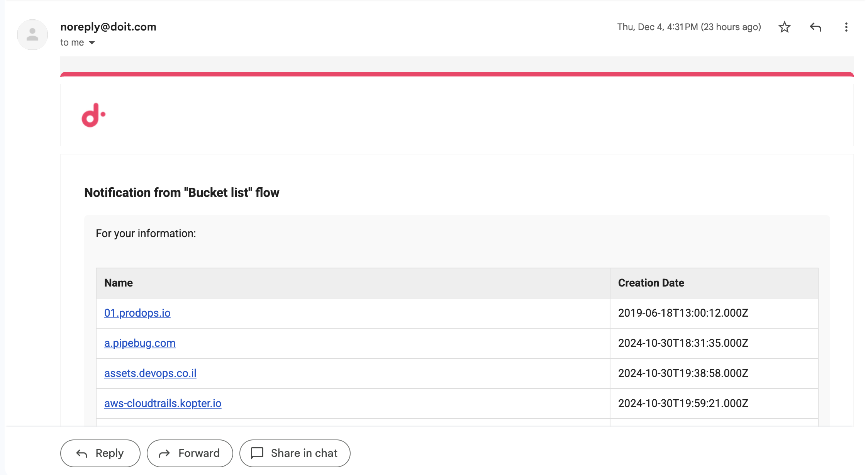
Task: Click the 2019-06-18T13:00:12.000Z creation date cell
Action: tap(683, 313)
